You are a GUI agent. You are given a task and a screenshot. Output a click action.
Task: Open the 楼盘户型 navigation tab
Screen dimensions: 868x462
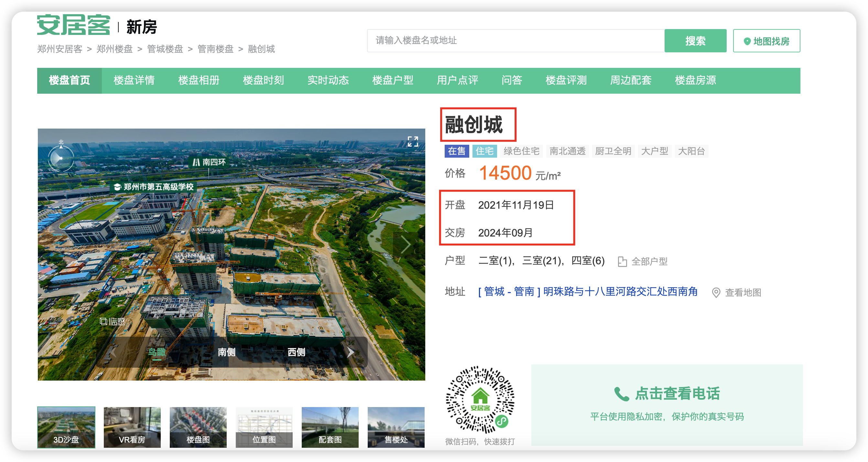tap(393, 80)
